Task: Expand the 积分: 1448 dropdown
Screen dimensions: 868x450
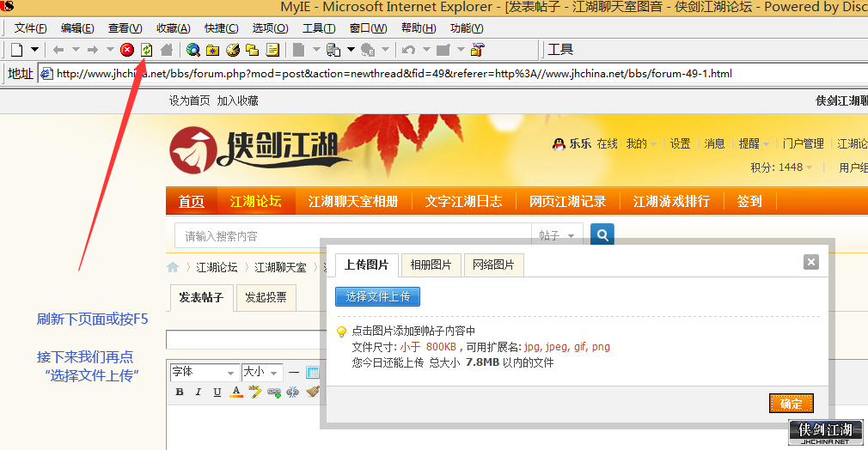Action: pos(781,167)
